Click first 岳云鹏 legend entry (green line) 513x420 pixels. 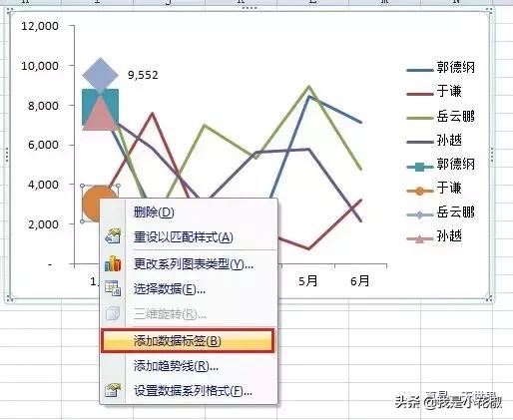(x=441, y=116)
